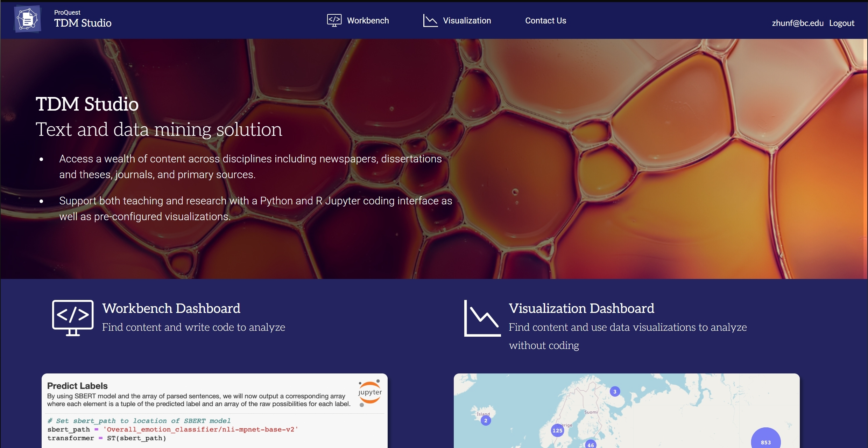The image size is (868, 448).
Task: Click the 'TDM Studio' hero heading
Action: pyautogui.click(x=87, y=104)
